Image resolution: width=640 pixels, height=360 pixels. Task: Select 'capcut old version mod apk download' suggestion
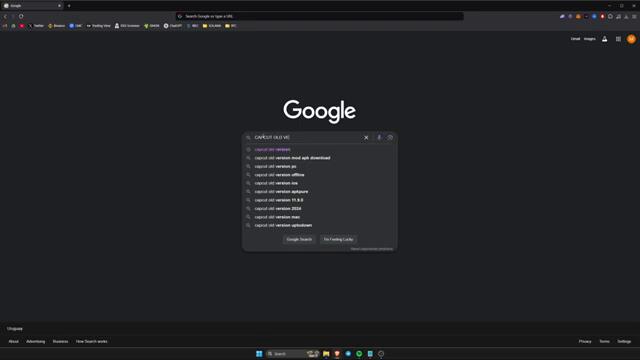point(320,158)
